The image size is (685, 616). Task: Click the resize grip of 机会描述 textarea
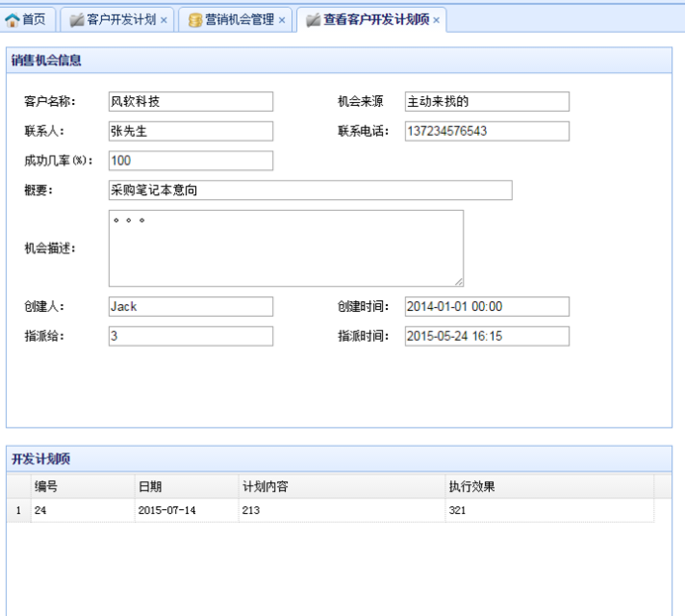pyautogui.click(x=458, y=282)
